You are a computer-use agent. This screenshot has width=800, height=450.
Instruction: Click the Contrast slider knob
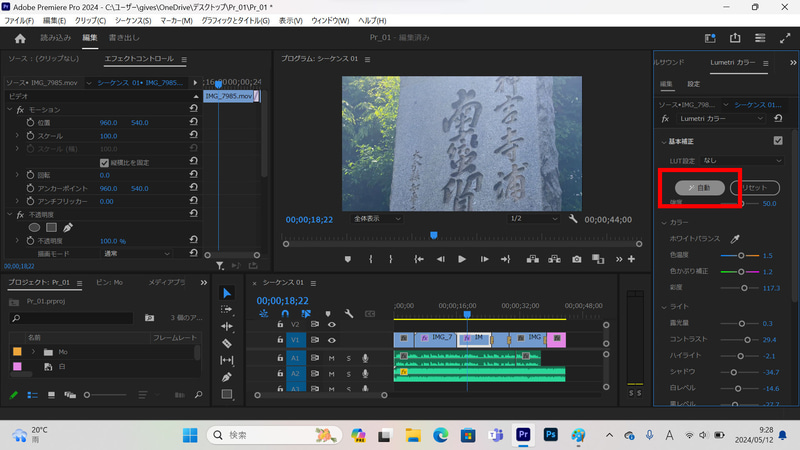pos(747,340)
